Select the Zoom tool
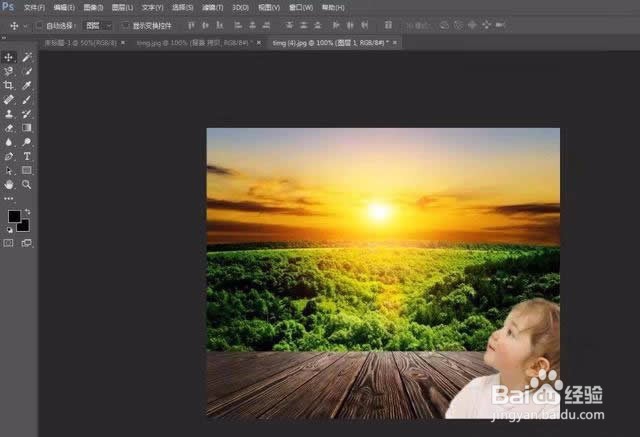640x437 pixels. pyautogui.click(x=27, y=185)
